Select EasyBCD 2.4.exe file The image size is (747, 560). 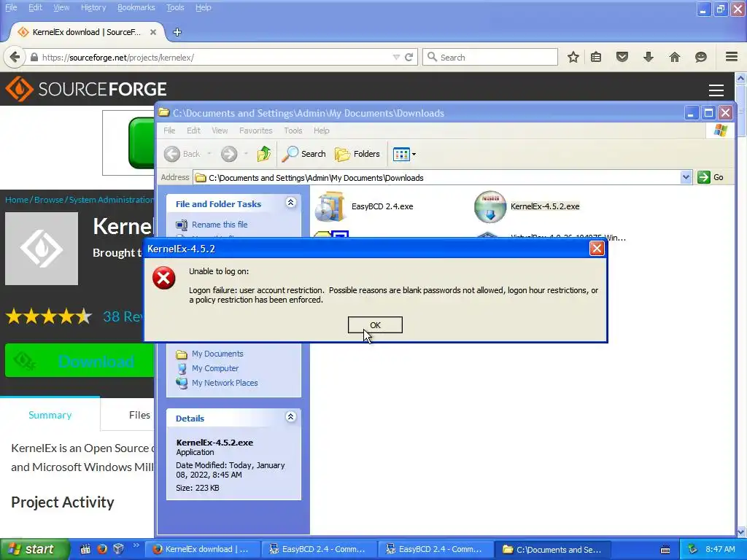coord(364,206)
